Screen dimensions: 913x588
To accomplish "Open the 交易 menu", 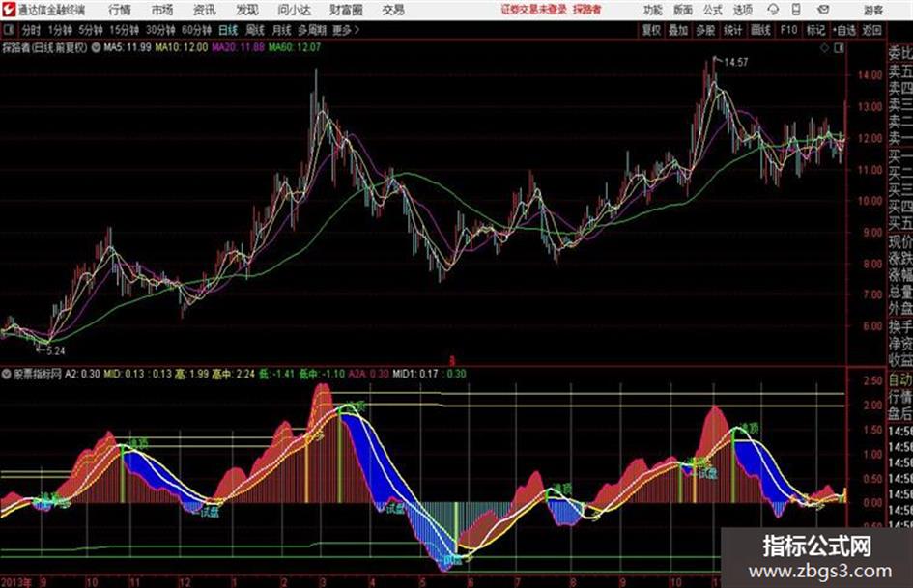I will pyautogui.click(x=393, y=10).
